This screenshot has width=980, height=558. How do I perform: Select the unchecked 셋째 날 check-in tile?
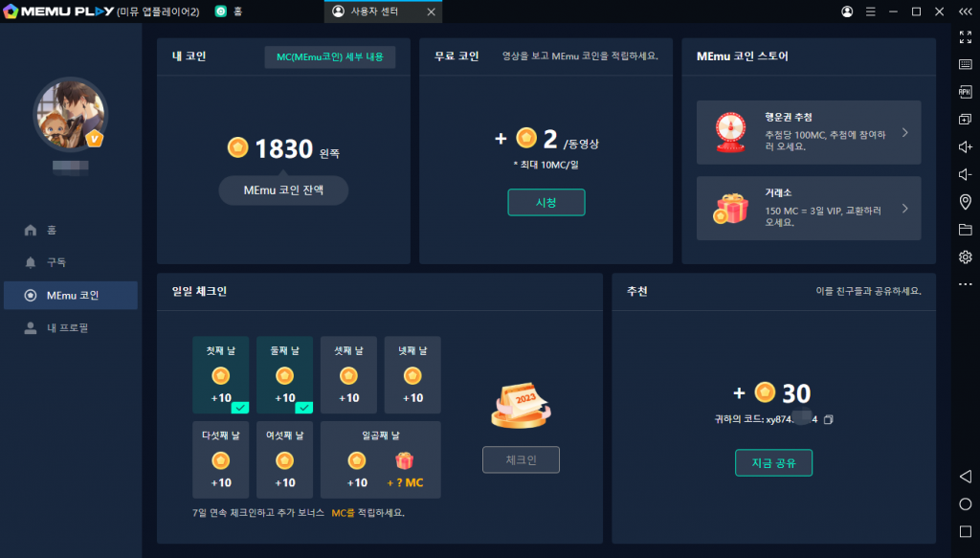tap(348, 374)
